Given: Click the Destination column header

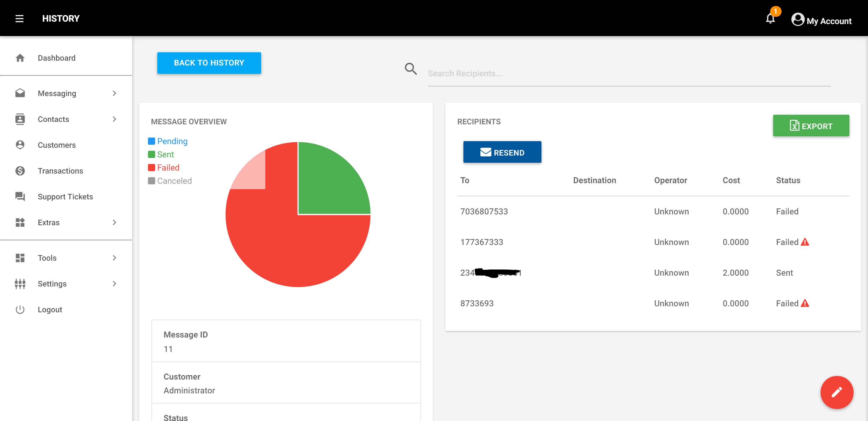Looking at the screenshot, I should point(594,180).
